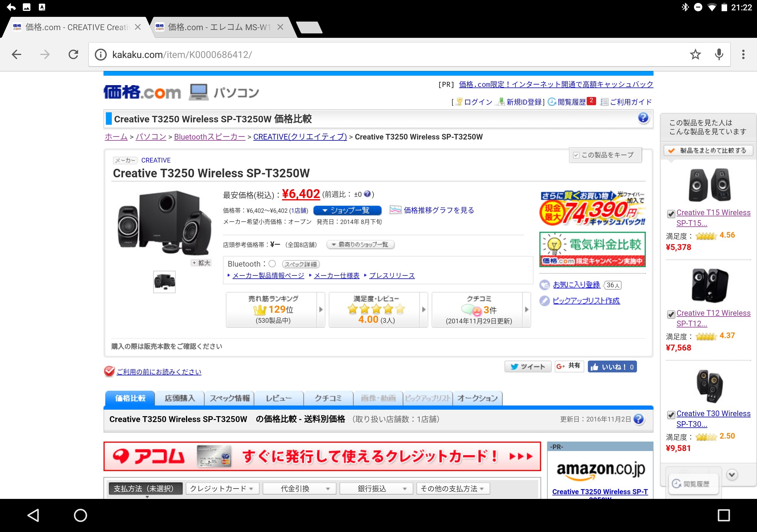Click the browser reload icon
757x532 pixels.
tap(73, 54)
